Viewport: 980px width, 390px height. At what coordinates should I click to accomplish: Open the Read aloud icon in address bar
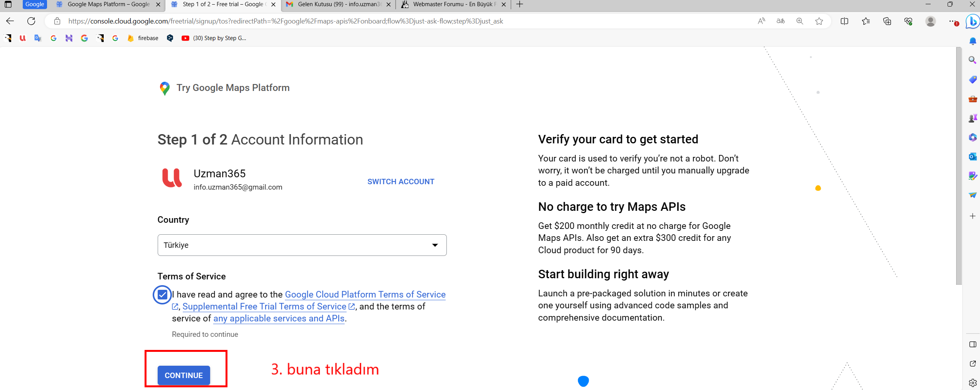pyautogui.click(x=761, y=21)
